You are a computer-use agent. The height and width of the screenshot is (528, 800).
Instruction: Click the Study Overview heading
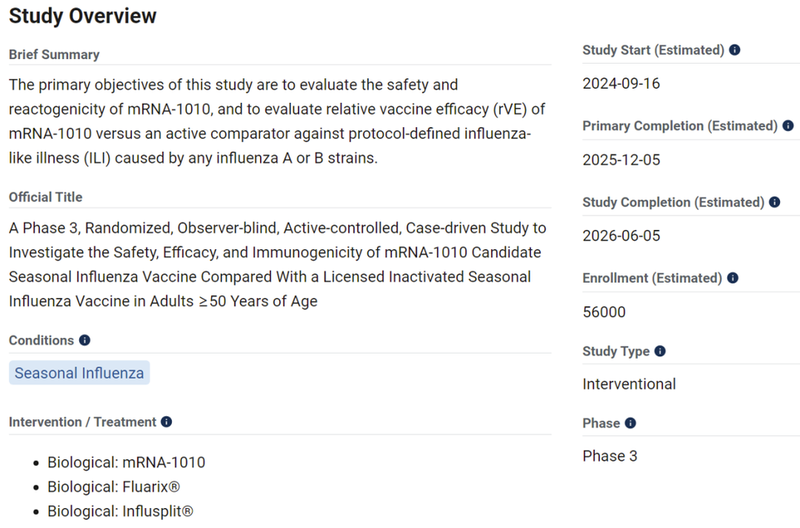83,17
